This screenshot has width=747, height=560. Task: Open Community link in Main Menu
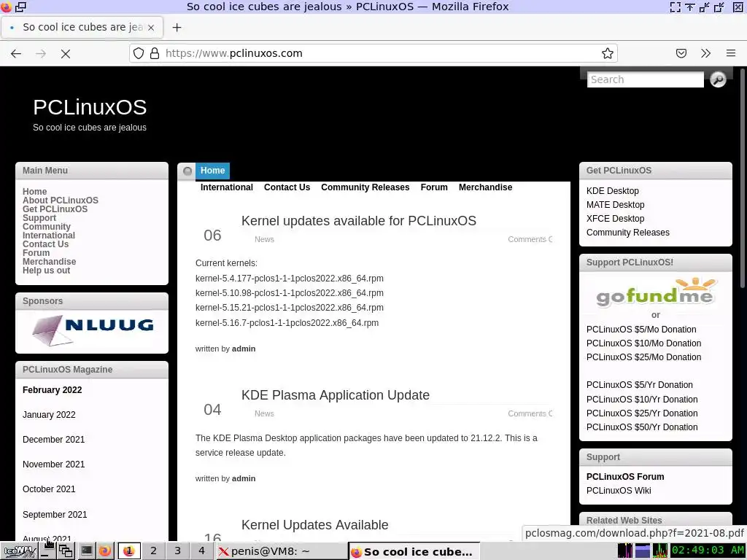47,227
